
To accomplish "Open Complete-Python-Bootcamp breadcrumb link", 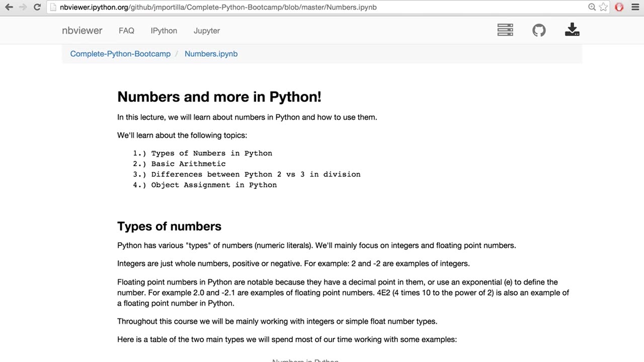I will 120,54.
